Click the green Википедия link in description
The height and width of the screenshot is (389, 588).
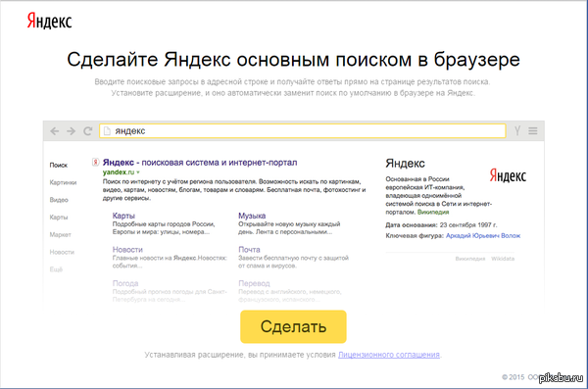coord(433,212)
